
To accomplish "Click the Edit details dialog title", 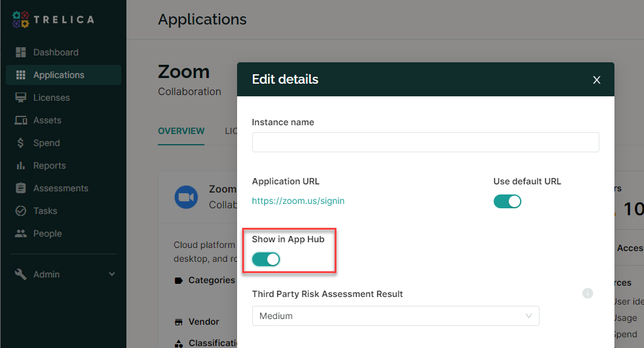I will [x=285, y=79].
